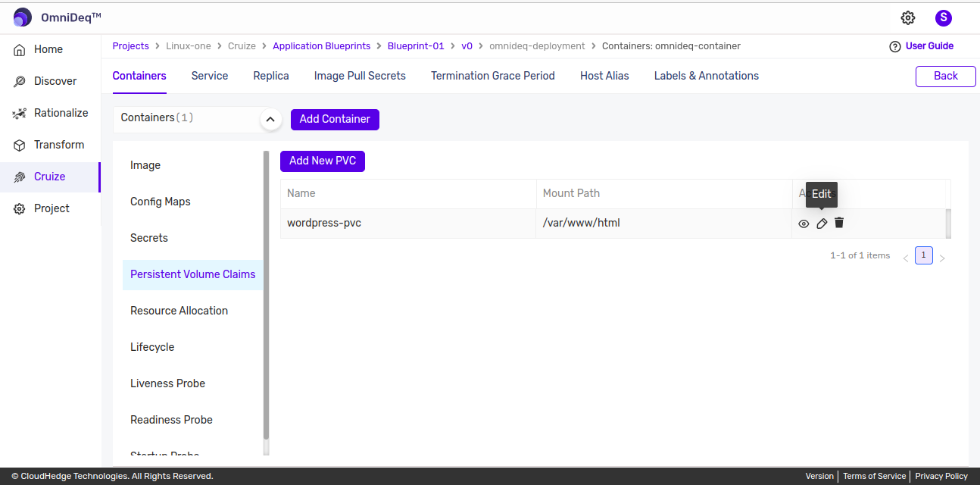Viewport: 980px width, 485px height.
Task: Click the Name column header
Action: (x=408, y=193)
